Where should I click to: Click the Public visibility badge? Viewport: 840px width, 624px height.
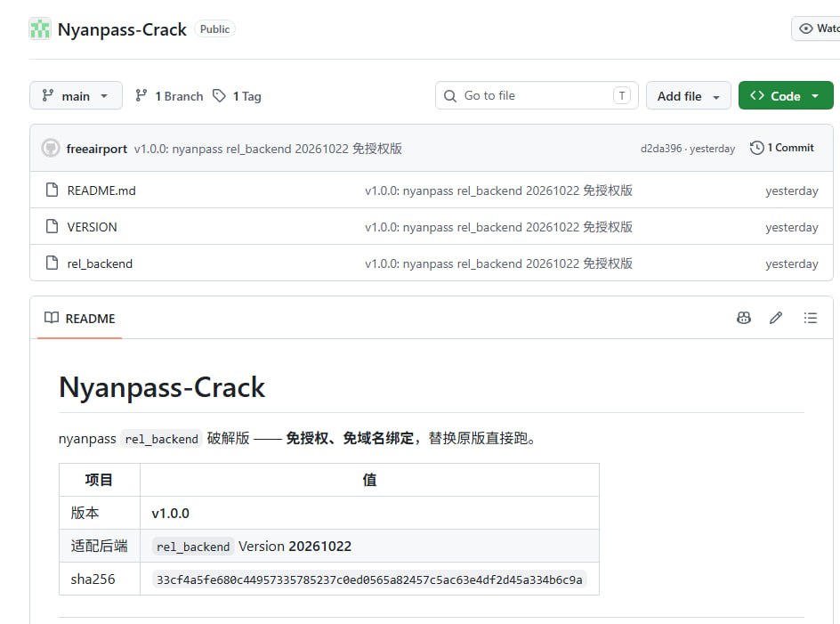(x=214, y=29)
